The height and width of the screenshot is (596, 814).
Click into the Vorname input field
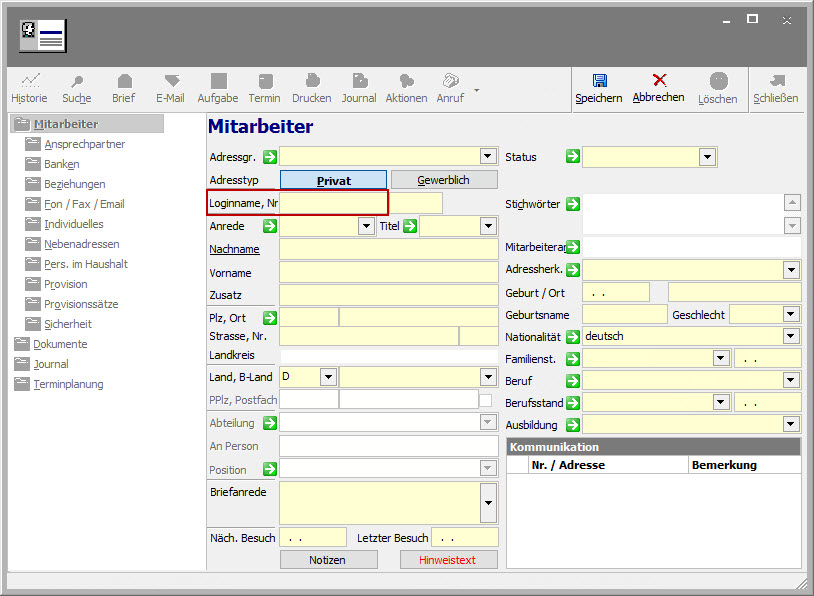pyautogui.click(x=388, y=273)
